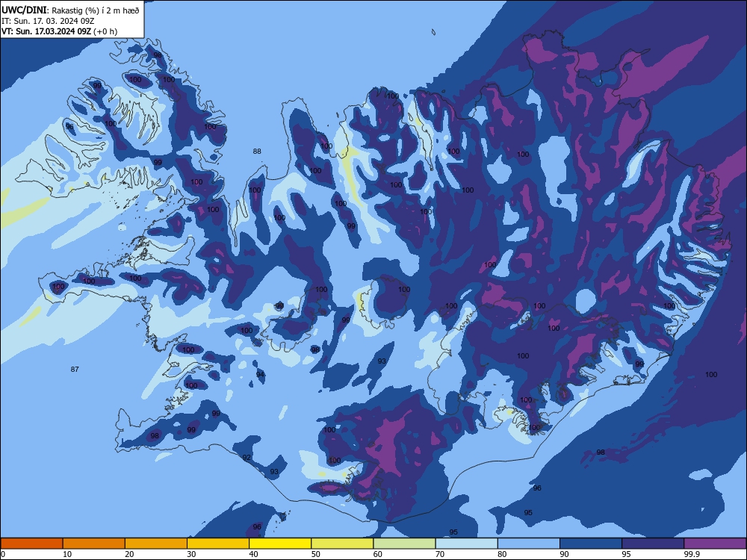
Task: Select the amber 20–30 legend swatch
Action: (156, 544)
